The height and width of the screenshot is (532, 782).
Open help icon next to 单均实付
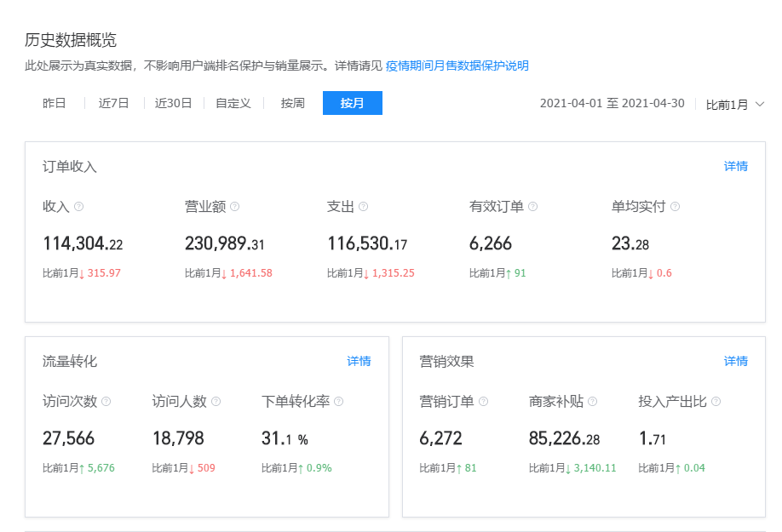point(675,206)
